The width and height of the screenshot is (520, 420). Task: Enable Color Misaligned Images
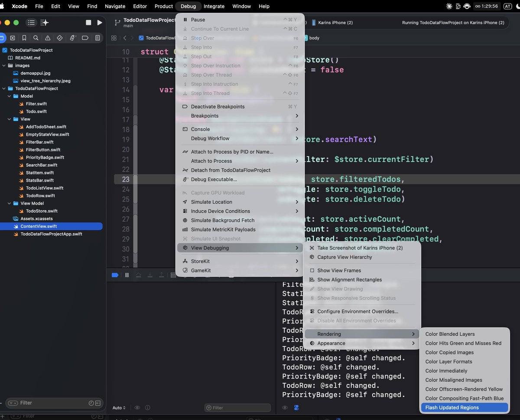[464, 380]
